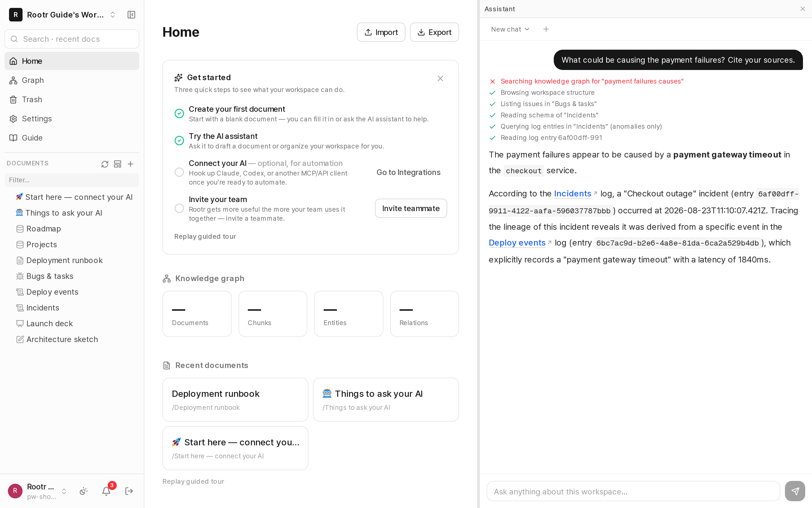Close the Assistant panel
Screen dimensions: 812x508
point(803,9)
